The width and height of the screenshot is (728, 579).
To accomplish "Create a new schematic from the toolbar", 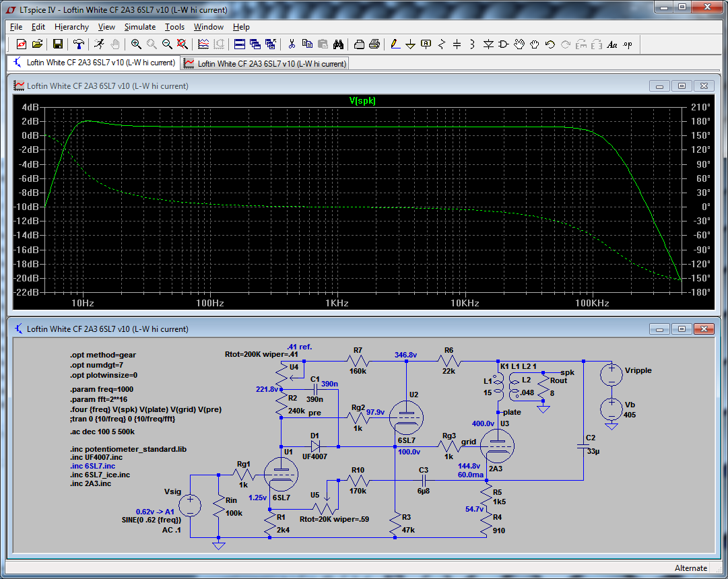I will coord(22,44).
